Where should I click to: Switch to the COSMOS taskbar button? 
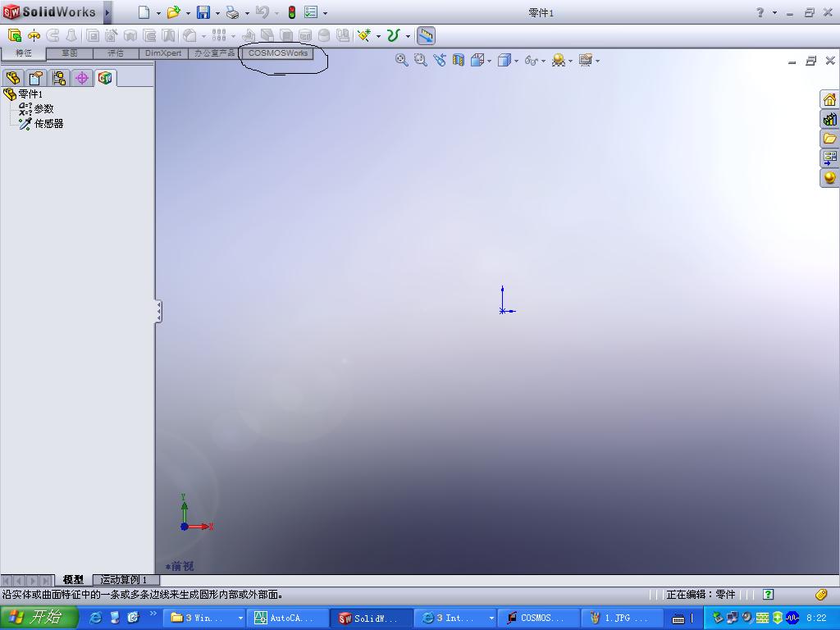click(540, 619)
